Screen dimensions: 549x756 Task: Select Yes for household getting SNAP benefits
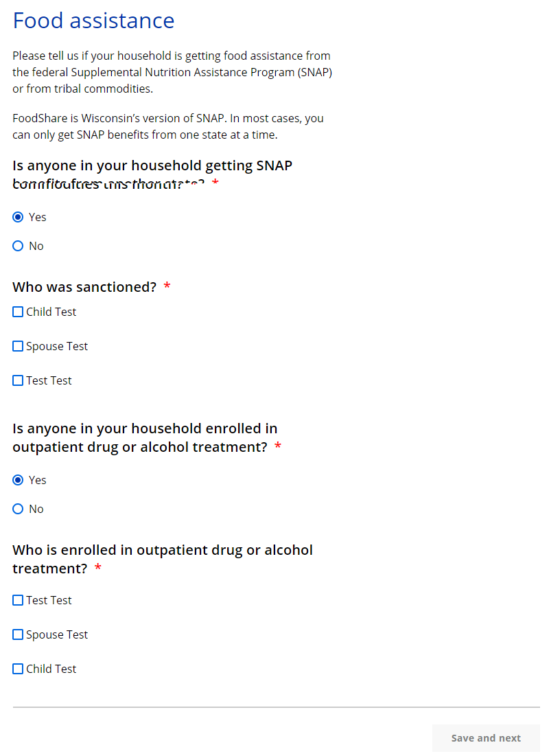click(x=19, y=217)
